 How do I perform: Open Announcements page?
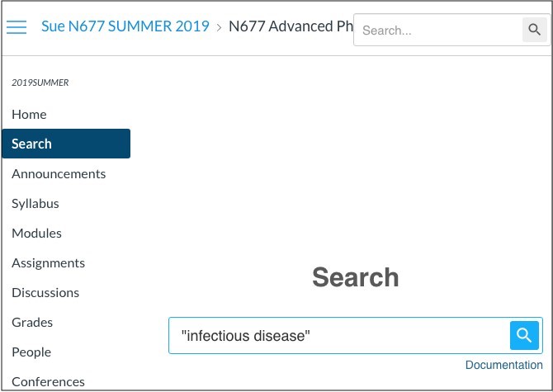tap(59, 174)
